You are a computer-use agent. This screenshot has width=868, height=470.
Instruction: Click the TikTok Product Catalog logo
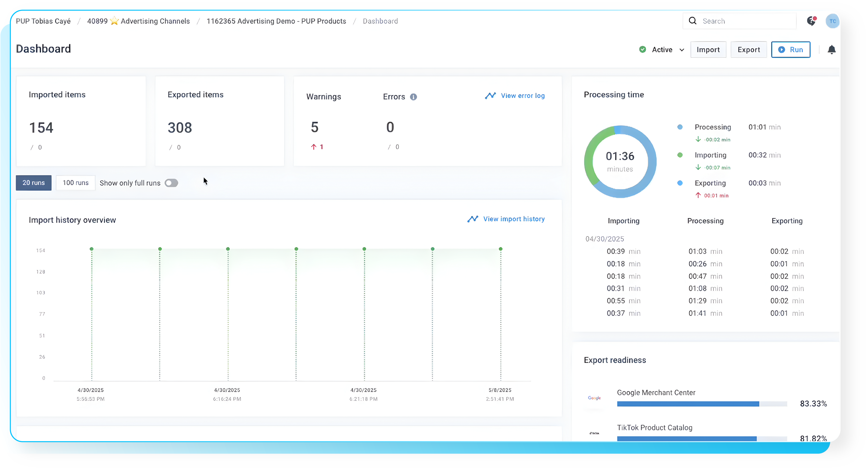coord(594,433)
